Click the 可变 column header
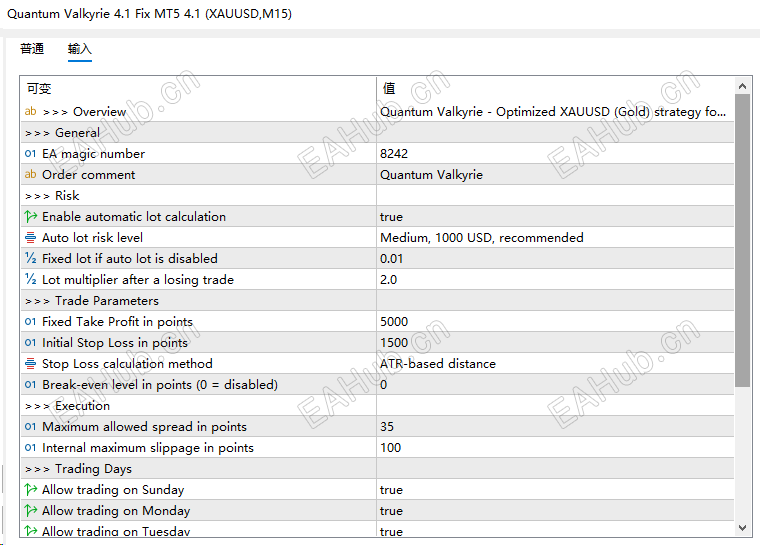This screenshot has width=760, height=545. click(39, 88)
